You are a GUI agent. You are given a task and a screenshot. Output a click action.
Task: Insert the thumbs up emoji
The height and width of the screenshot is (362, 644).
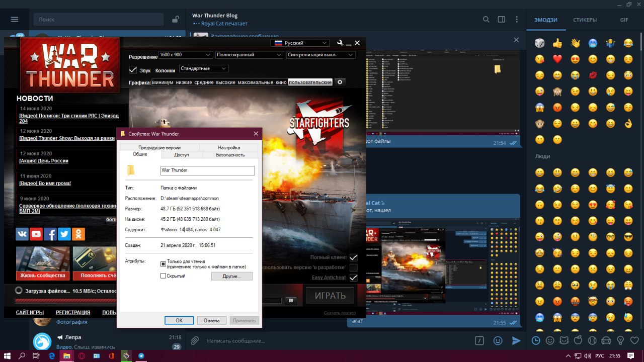[557, 43]
